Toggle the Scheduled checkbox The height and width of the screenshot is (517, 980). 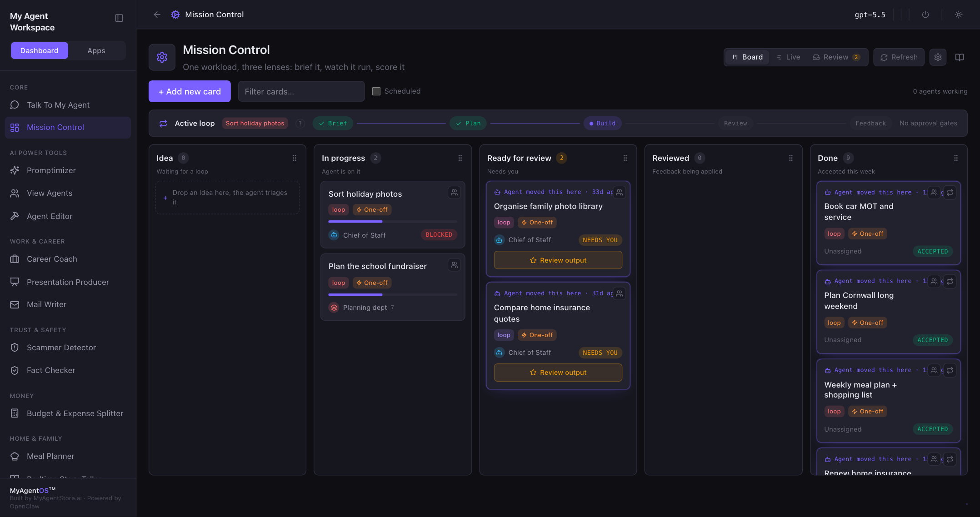[376, 91]
